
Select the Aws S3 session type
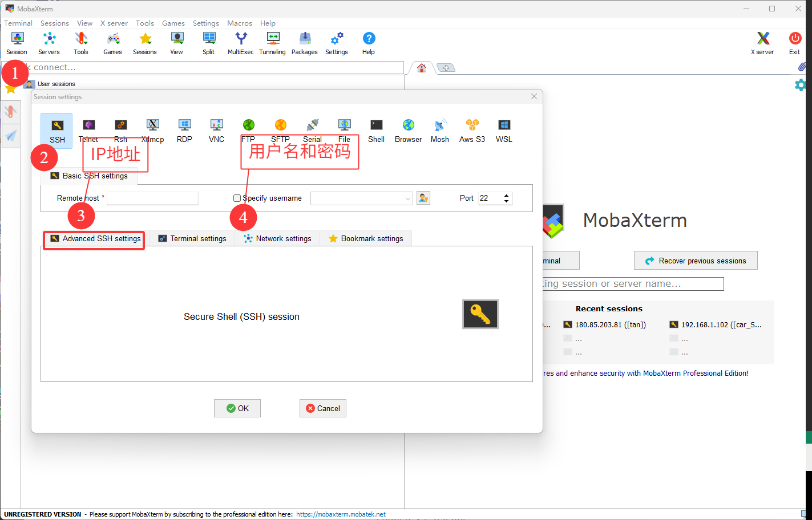472,131
